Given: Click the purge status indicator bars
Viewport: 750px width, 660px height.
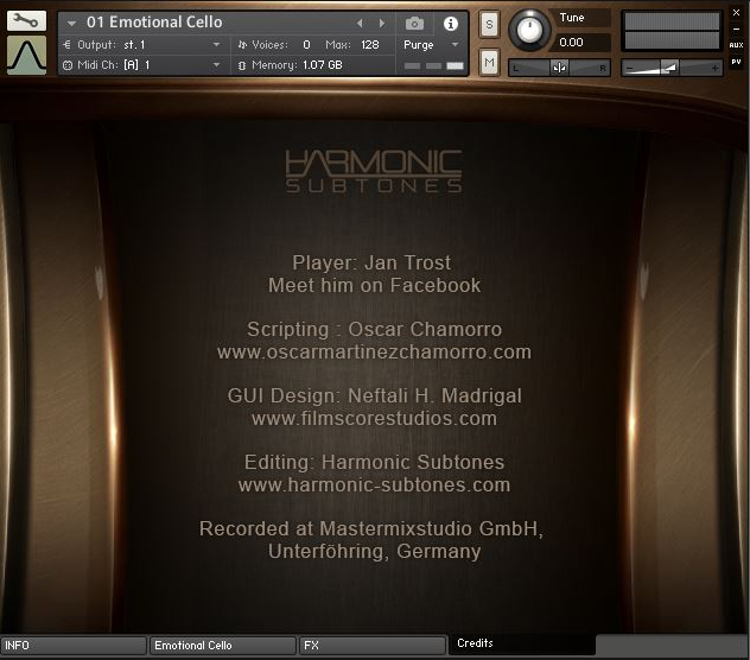Looking at the screenshot, I should [x=434, y=66].
